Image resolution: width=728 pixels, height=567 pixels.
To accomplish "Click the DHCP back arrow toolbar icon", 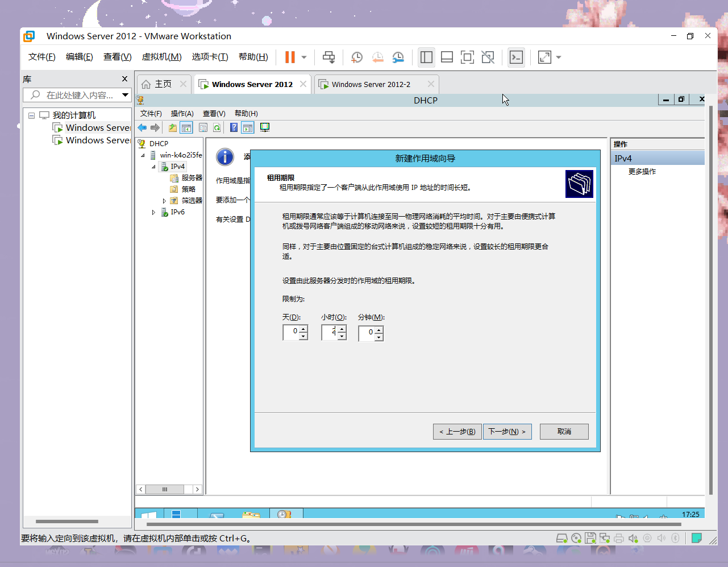I will coord(142,127).
